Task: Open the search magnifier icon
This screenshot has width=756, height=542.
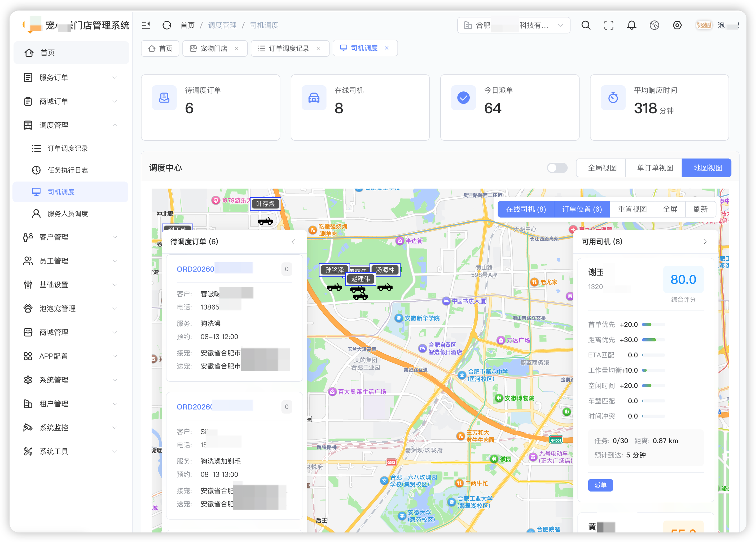Action: (x=586, y=25)
